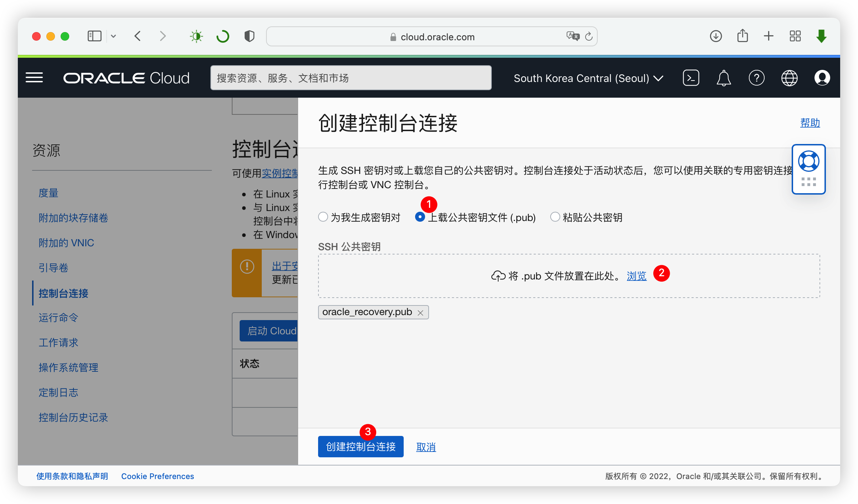Open 控制台连接 in resources list
The height and width of the screenshot is (504, 858).
click(63, 293)
